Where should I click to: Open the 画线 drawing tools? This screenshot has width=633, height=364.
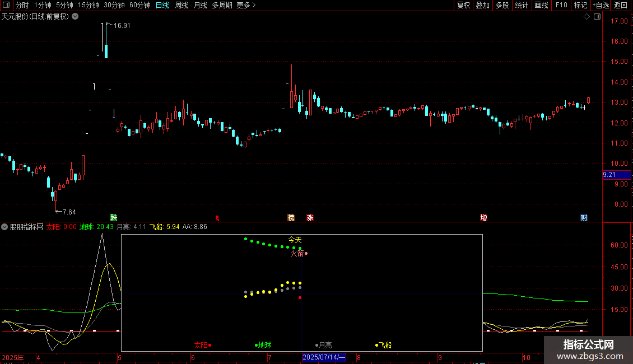(541, 5)
